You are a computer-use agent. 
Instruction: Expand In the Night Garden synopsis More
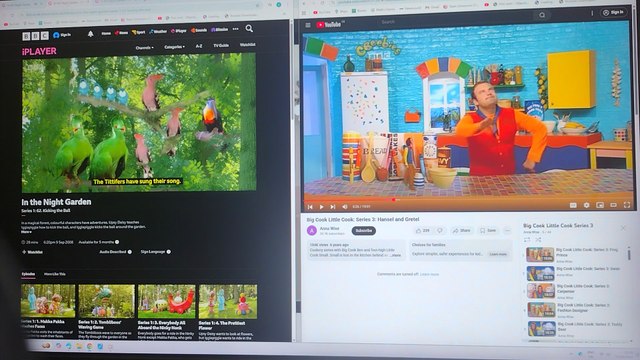pyautogui.click(x=26, y=232)
